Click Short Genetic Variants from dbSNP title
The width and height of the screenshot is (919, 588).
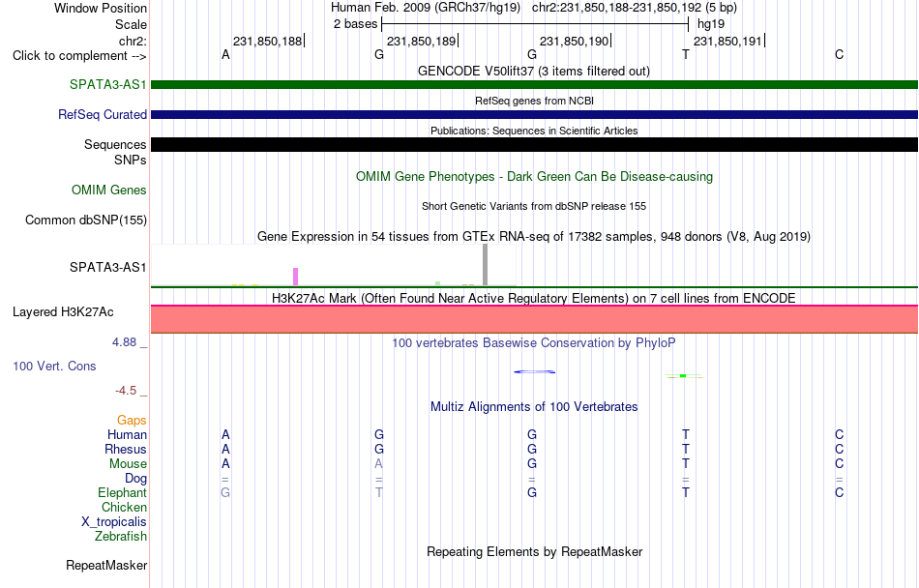pos(534,206)
